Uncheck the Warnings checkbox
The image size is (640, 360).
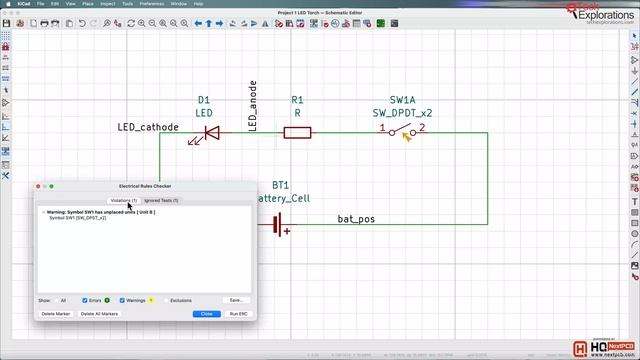122,300
